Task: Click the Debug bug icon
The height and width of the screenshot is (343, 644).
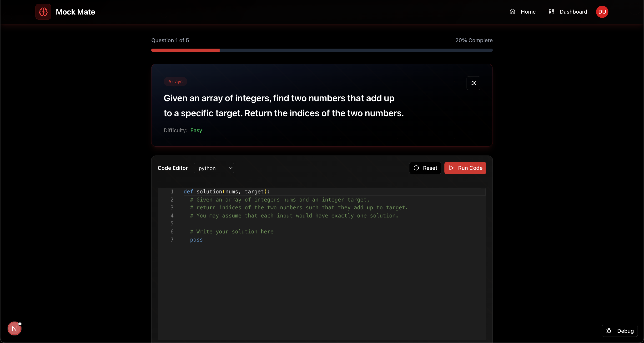Action: click(609, 331)
